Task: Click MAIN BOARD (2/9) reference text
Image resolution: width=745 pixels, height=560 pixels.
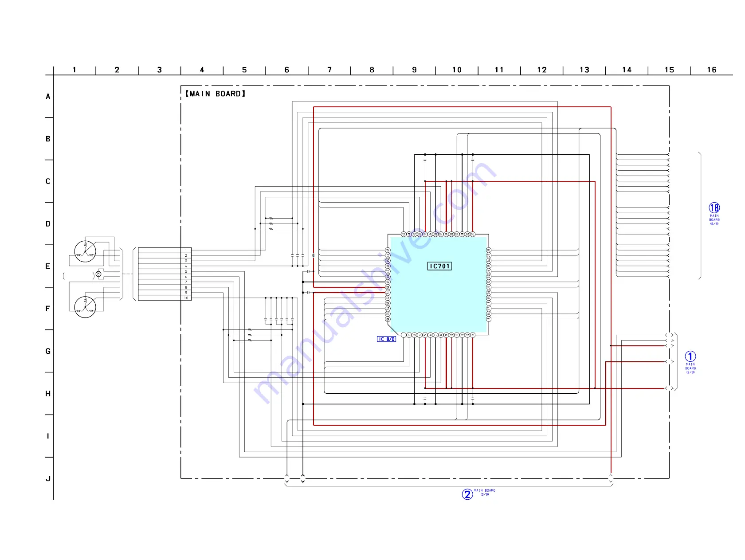Action: 690,368
